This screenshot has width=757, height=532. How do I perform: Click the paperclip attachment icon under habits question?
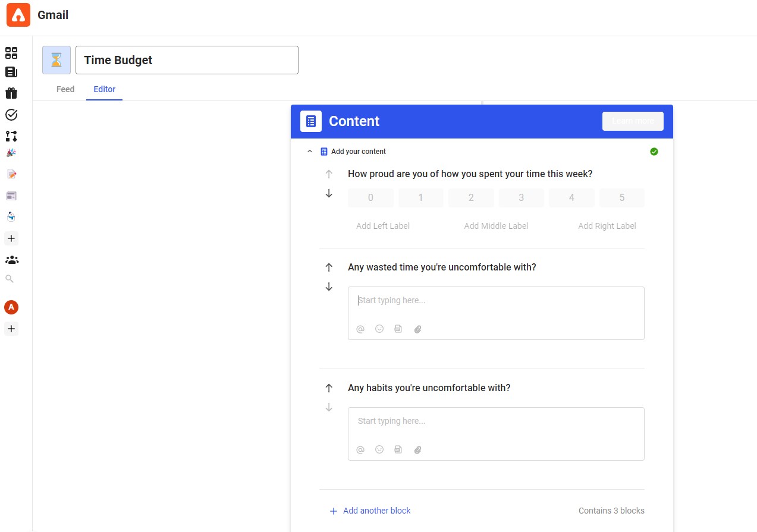coord(417,449)
